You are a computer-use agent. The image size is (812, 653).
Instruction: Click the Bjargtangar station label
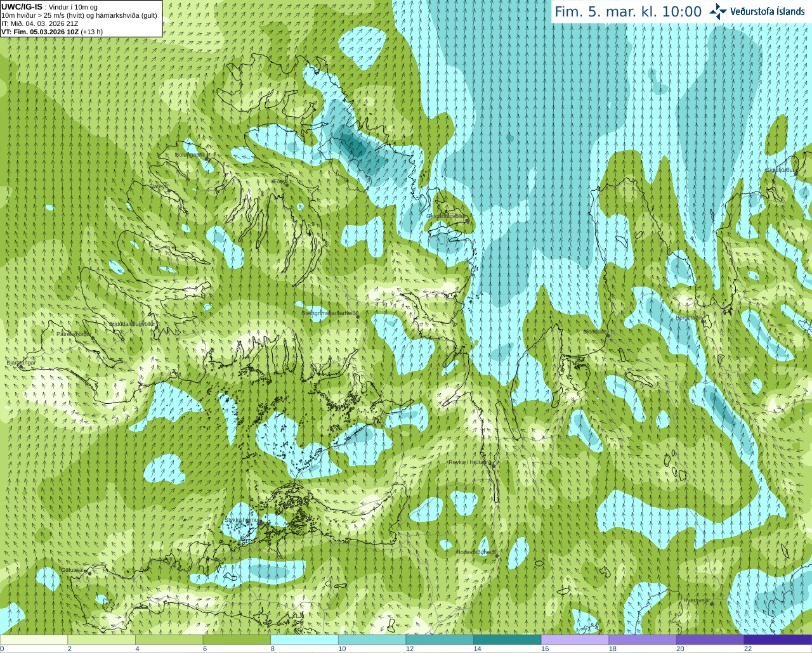tap(21, 362)
